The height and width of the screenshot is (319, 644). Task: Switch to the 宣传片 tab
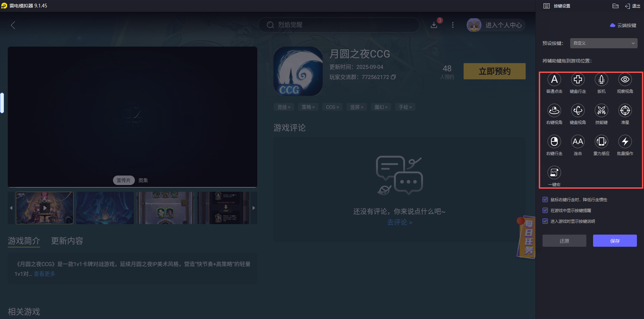tap(124, 180)
